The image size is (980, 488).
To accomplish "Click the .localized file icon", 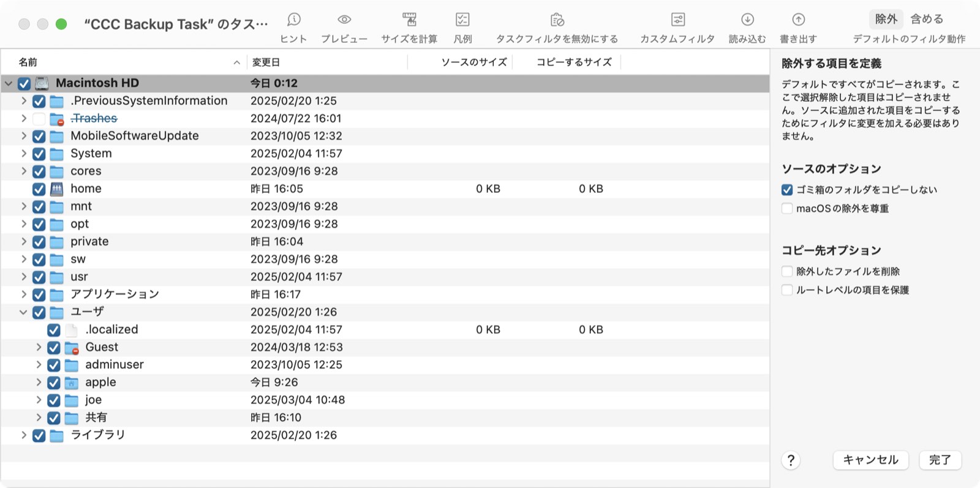I will click(72, 330).
